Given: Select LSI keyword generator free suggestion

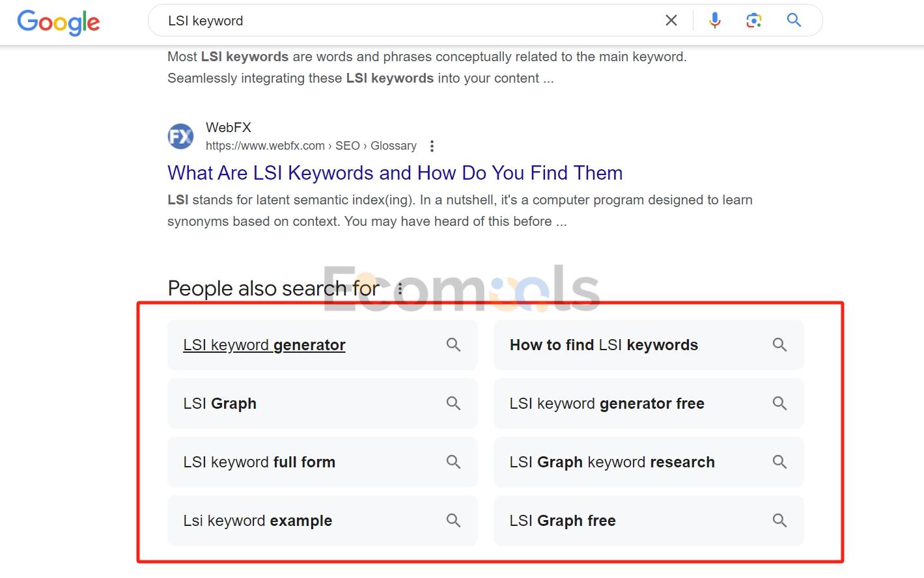Looking at the screenshot, I should 649,404.
